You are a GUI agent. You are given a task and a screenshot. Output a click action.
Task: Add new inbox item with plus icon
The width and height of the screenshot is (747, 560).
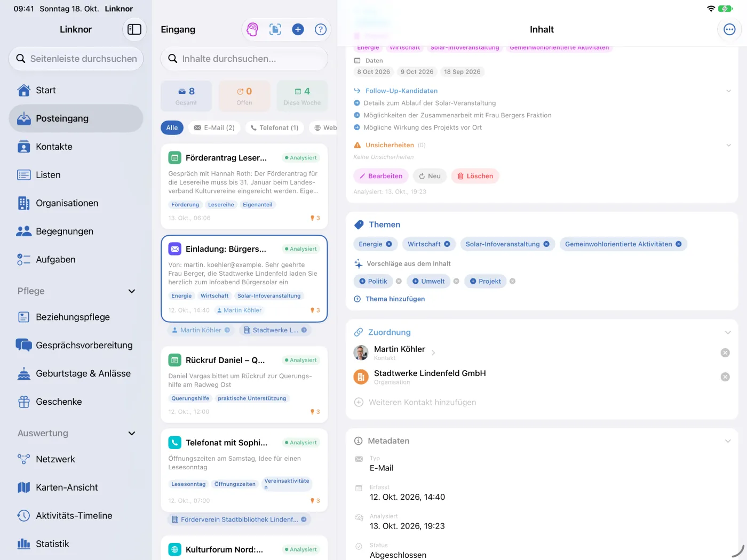[x=298, y=29]
